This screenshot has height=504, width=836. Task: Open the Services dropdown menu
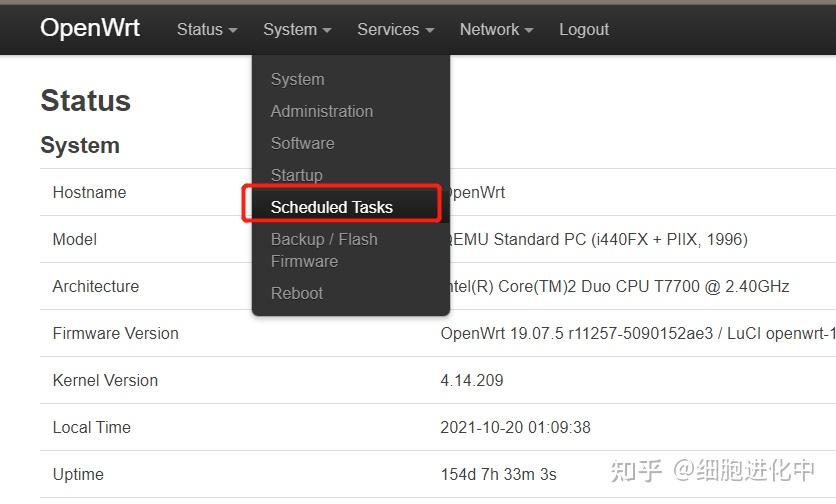[x=395, y=30]
